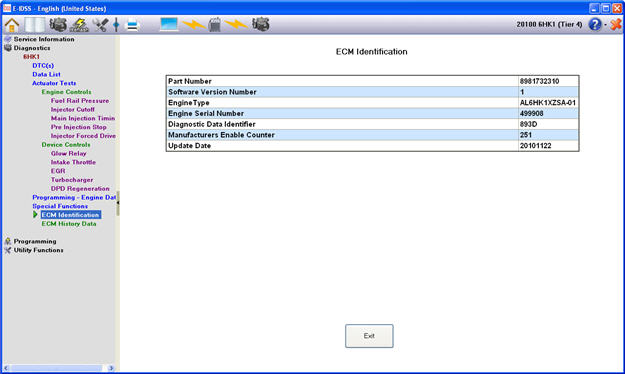The width and height of the screenshot is (625, 374).
Task: Open Utility Functions section
Action: [x=39, y=250]
